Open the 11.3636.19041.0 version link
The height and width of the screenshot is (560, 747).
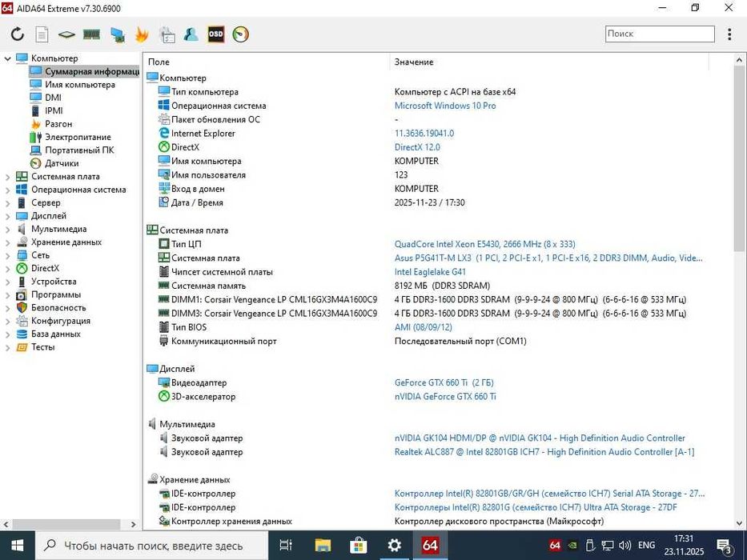coord(424,134)
